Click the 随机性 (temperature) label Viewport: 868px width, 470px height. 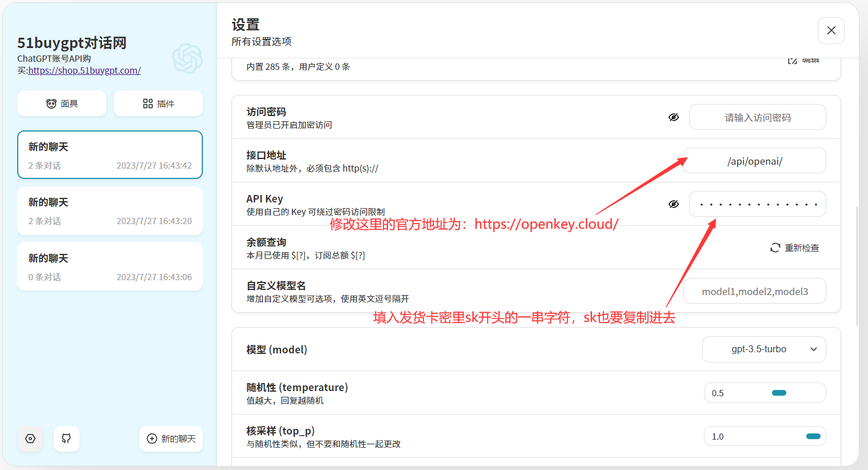click(x=297, y=387)
